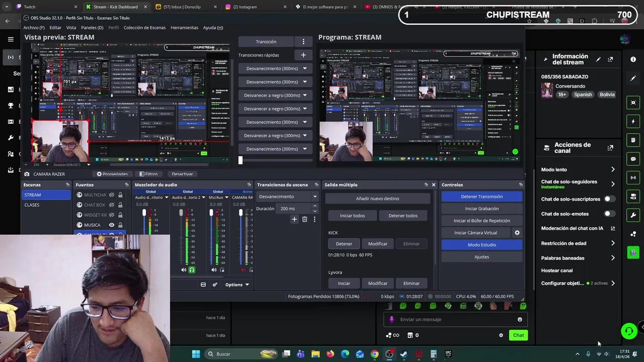The image size is (644, 362).
Task: Pop out the Información del stream panel
Action: tap(610, 59)
